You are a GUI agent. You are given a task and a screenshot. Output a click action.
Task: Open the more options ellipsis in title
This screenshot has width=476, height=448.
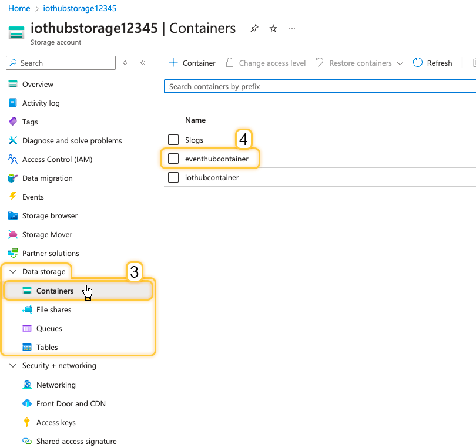coord(293,29)
